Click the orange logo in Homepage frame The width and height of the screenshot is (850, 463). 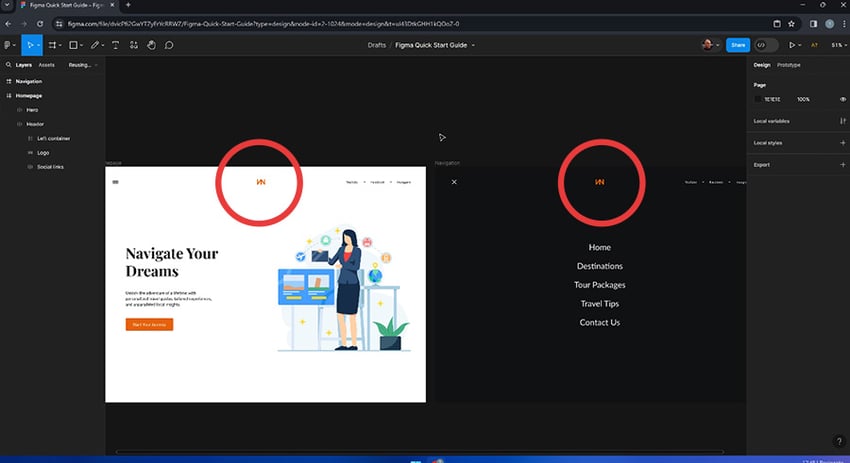coord(261,182)
